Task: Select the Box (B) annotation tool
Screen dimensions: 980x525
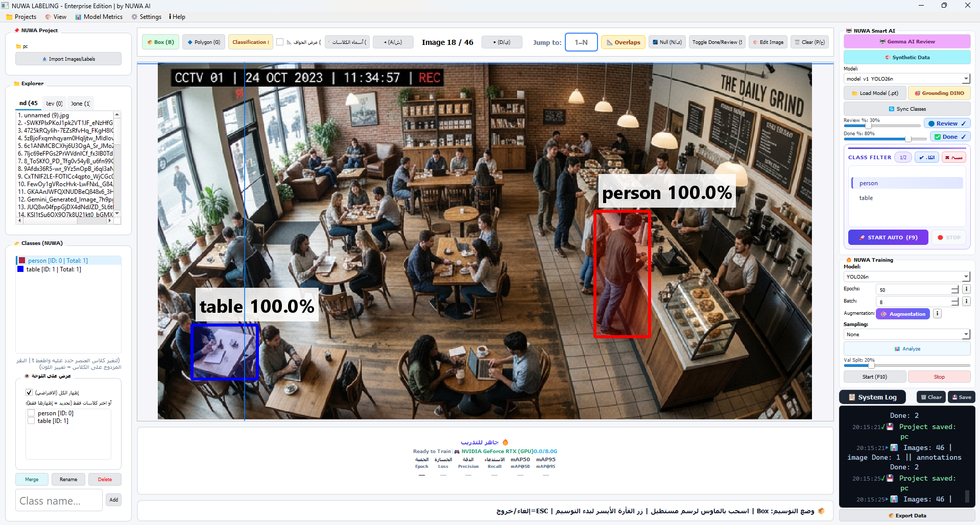Action: pos(160,42)
